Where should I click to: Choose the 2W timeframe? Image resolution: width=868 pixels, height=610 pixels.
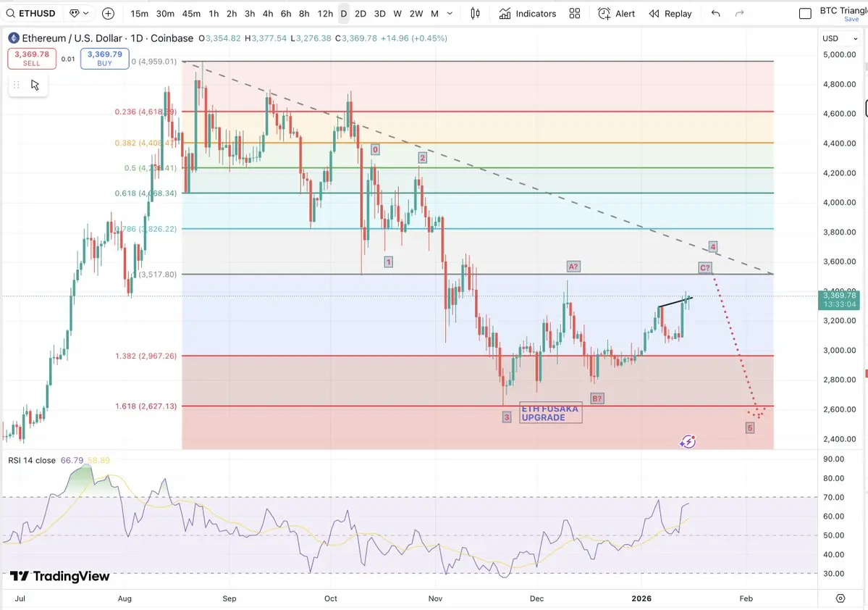pos(416,13)
